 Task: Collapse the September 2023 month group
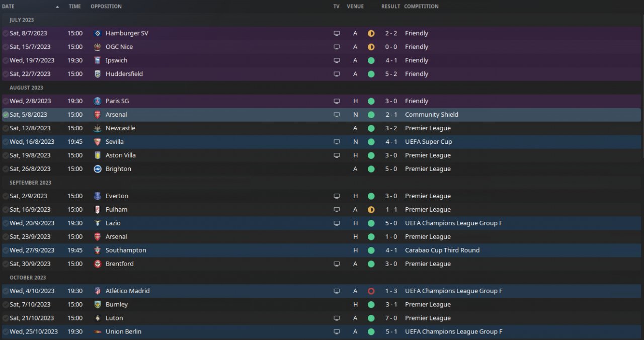pyautogui.click(x=30, y=183)
